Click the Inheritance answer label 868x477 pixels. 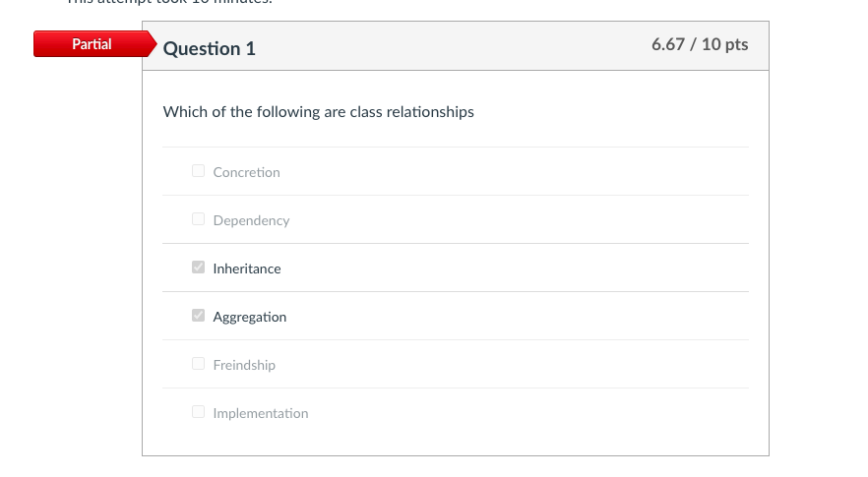click(246, 268)
